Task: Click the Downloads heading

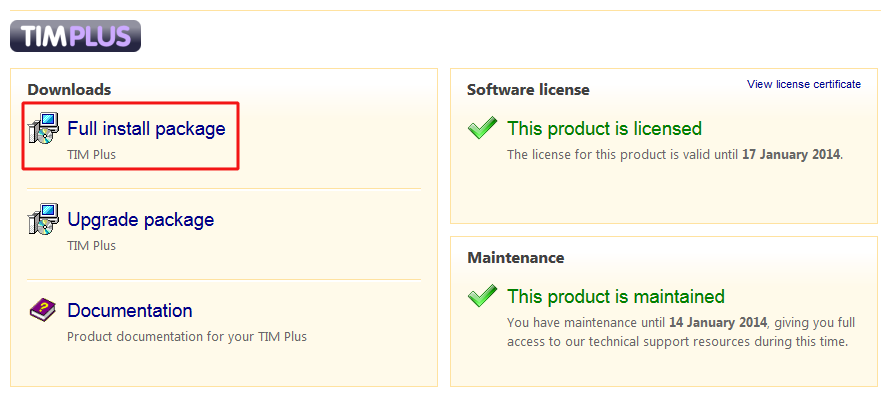Action: pyautogui.click(x=69, y=89)
